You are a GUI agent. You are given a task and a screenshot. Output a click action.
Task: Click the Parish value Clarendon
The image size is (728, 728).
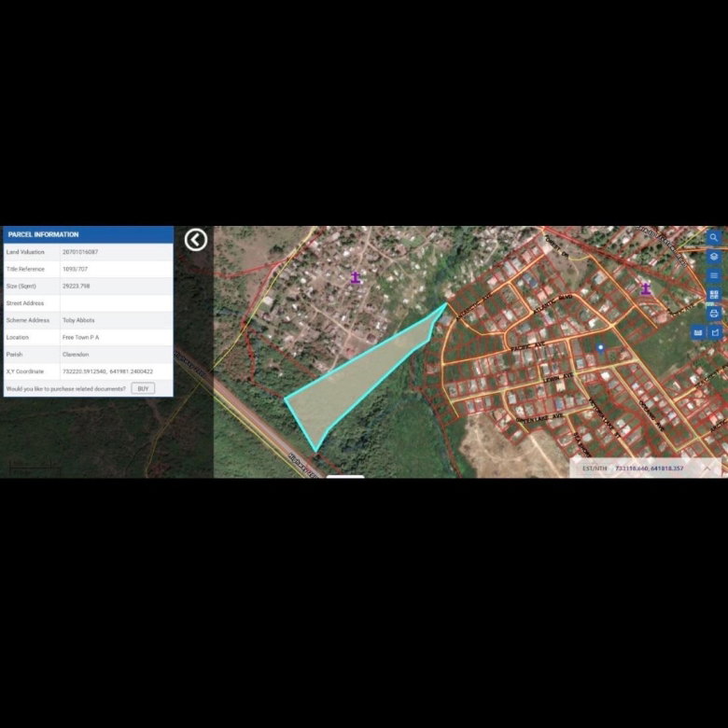76,355
